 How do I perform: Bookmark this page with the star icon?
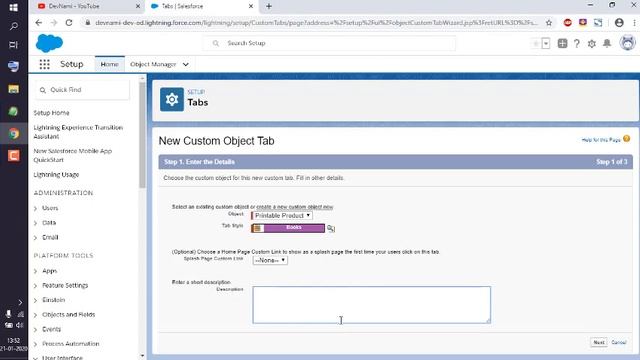click(549, 23)
